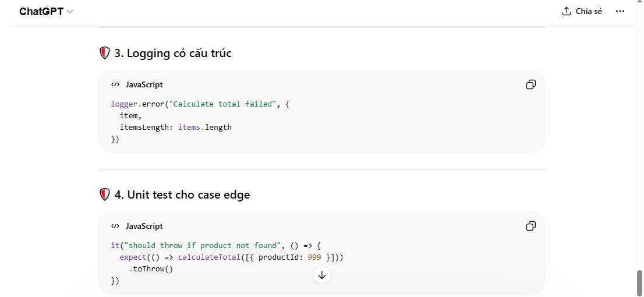Open the ChatGPT model selector dropdown
This screenshot has width=644, height=297.
point(46,12)
